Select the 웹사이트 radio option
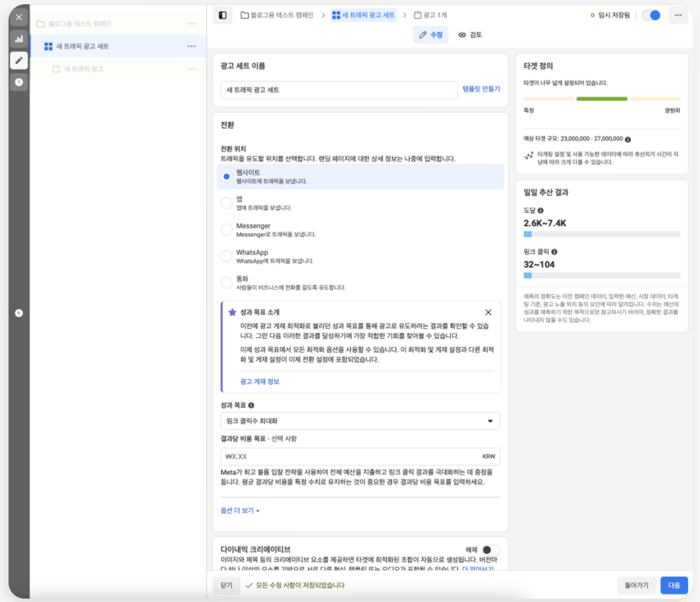 coord(226,177)
